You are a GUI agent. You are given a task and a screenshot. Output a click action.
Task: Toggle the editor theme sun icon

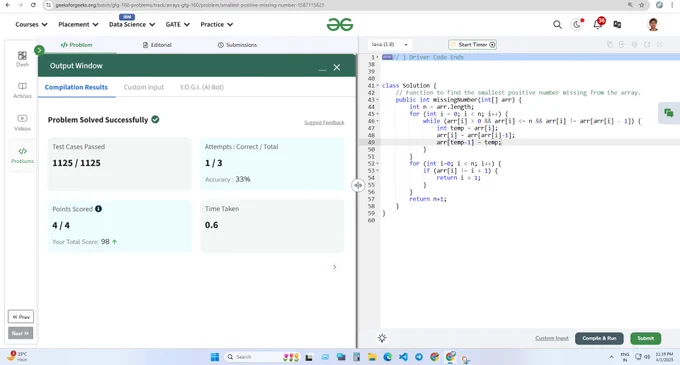pyautogui.click(x=382, y=338)
